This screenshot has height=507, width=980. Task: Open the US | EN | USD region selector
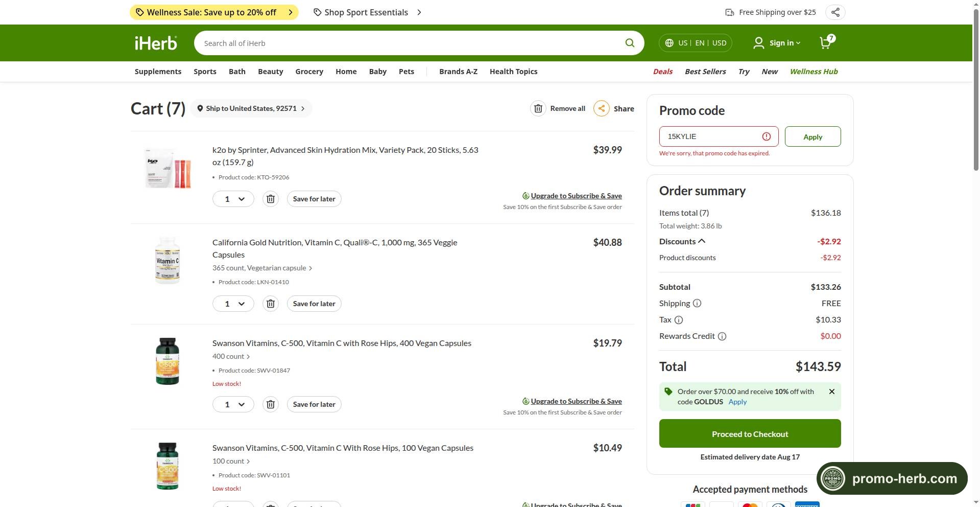pos(696,43)
